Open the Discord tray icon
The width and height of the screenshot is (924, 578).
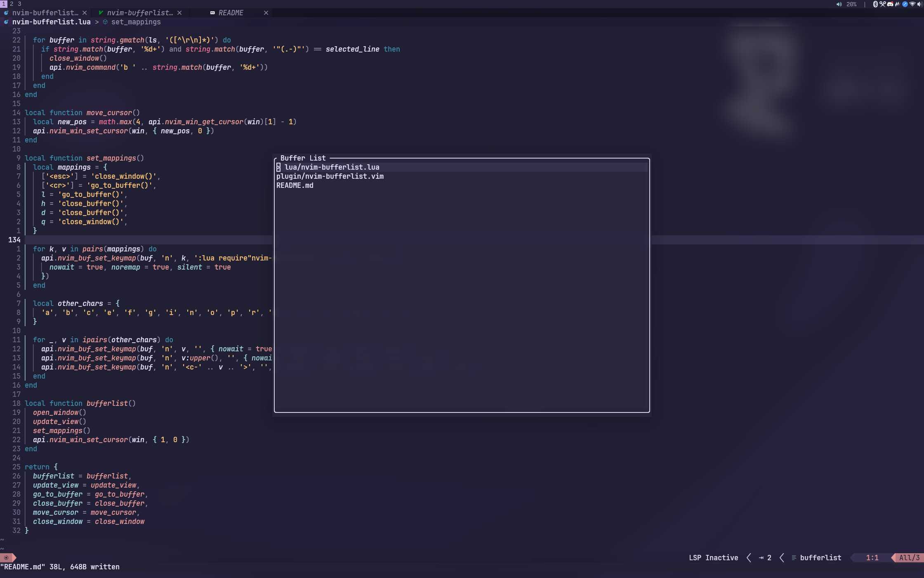890,4
